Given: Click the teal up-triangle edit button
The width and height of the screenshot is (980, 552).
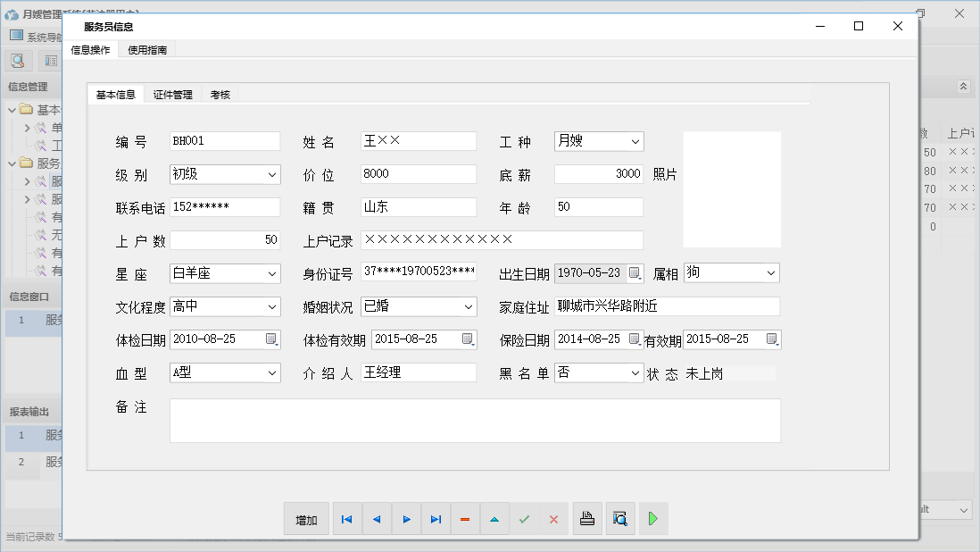Looking at the screenshot, I should tap(494, 519).
